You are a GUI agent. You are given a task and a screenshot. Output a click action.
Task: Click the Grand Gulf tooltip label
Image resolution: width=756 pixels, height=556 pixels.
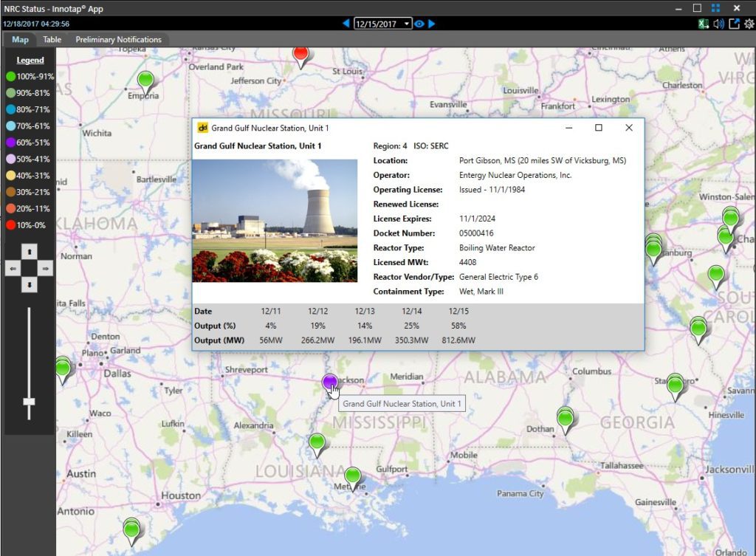pos(402,404)
